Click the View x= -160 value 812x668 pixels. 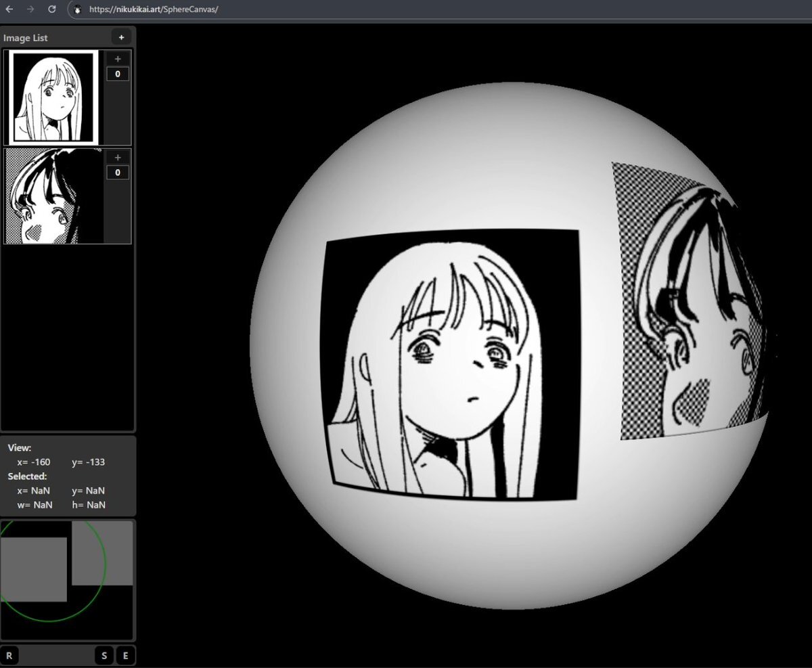pyautogui.click(x=34, y=462)
